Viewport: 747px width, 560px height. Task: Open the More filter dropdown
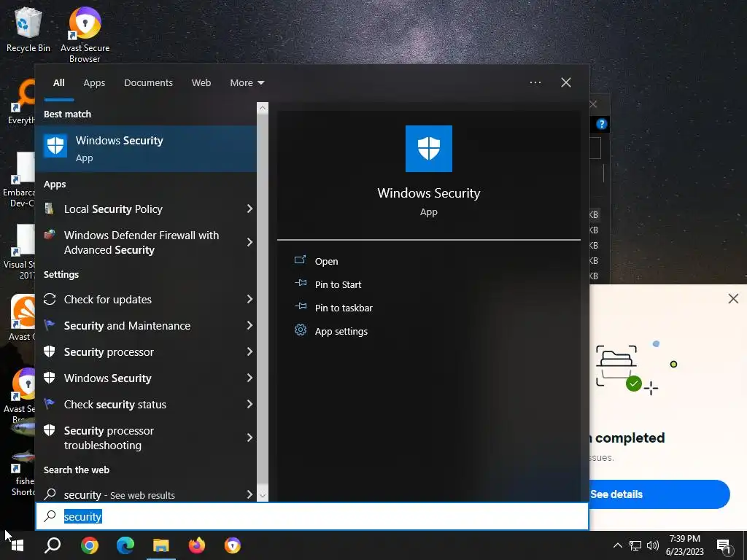point(247,83)
